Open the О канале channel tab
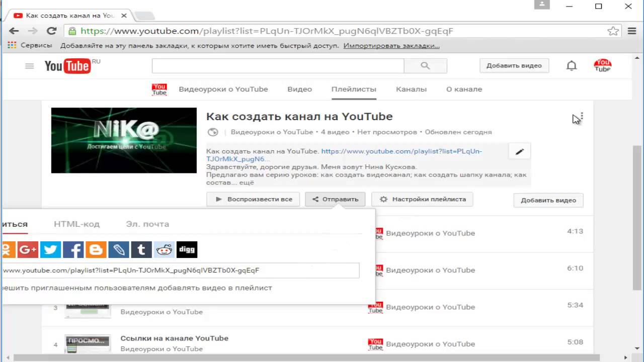Image resolution: width=644 pixels, height=362 pixels. pyautogui.click(x=464, y=89)
